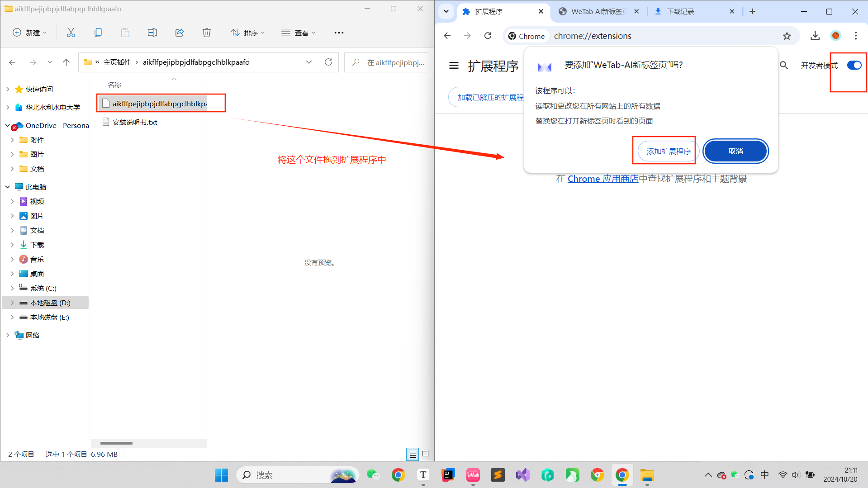The image size is (868, 488).
Task: Click 加载已解压的扩展程序 button
Action: click(x=486, y=97)
